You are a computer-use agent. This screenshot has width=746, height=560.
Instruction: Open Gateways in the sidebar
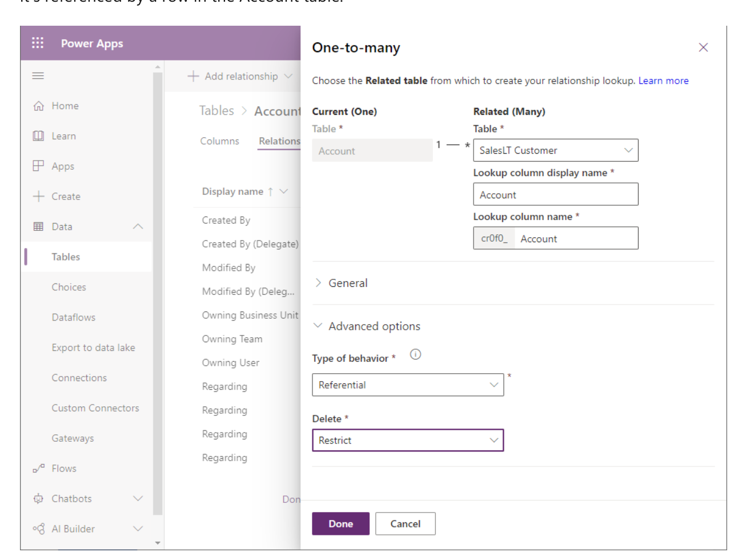click(x=73, y=438)
